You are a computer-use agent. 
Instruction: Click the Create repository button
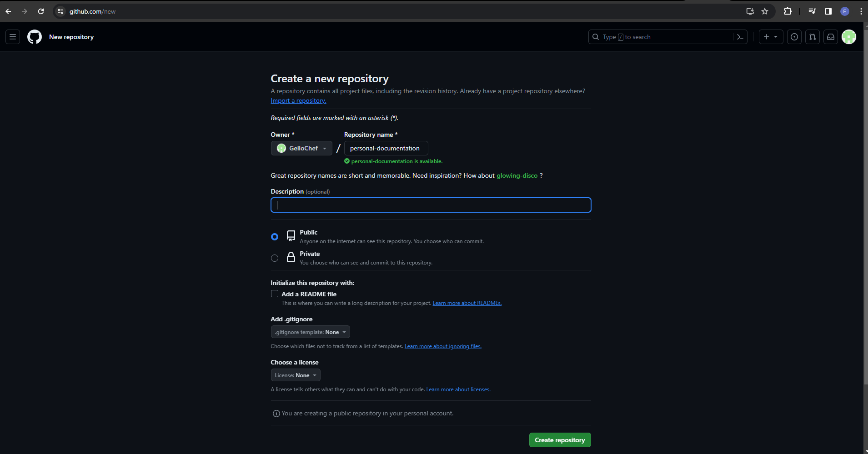tap(560, 439)
